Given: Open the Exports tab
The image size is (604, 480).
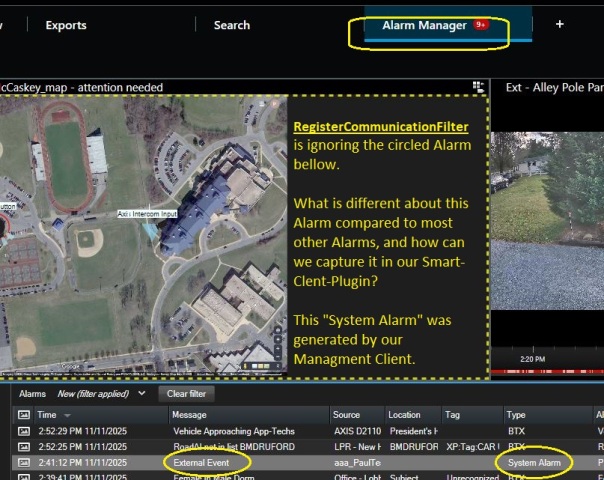Looking at the screenshot, I should [66, 25].
